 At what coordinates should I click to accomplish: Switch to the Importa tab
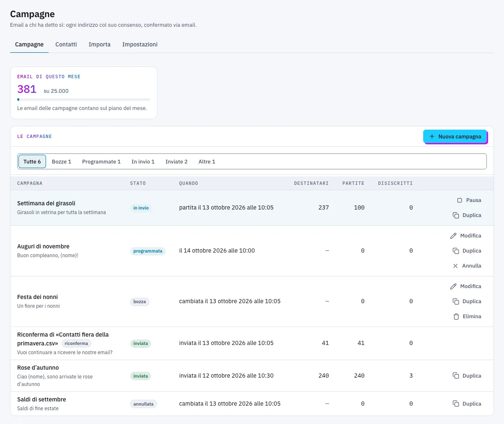point(100,44)
